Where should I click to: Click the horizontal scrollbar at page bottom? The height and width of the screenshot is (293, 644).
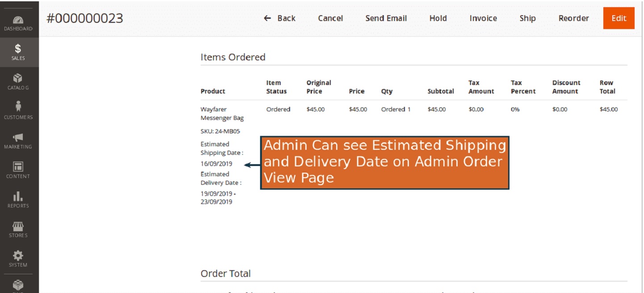coord(322,291)
